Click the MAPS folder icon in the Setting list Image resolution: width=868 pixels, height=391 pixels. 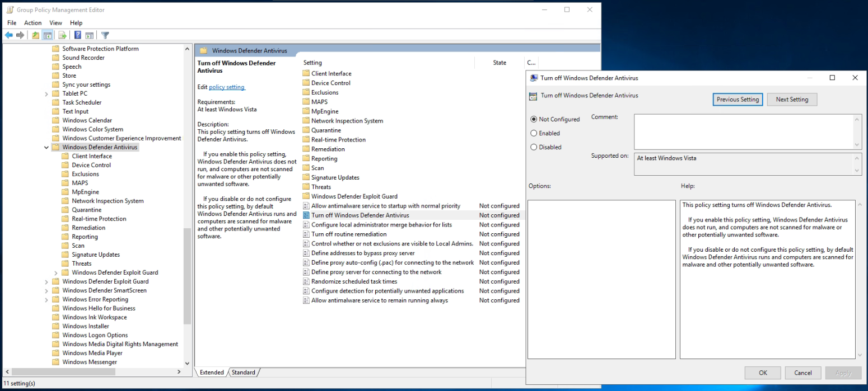pos(306,102)
